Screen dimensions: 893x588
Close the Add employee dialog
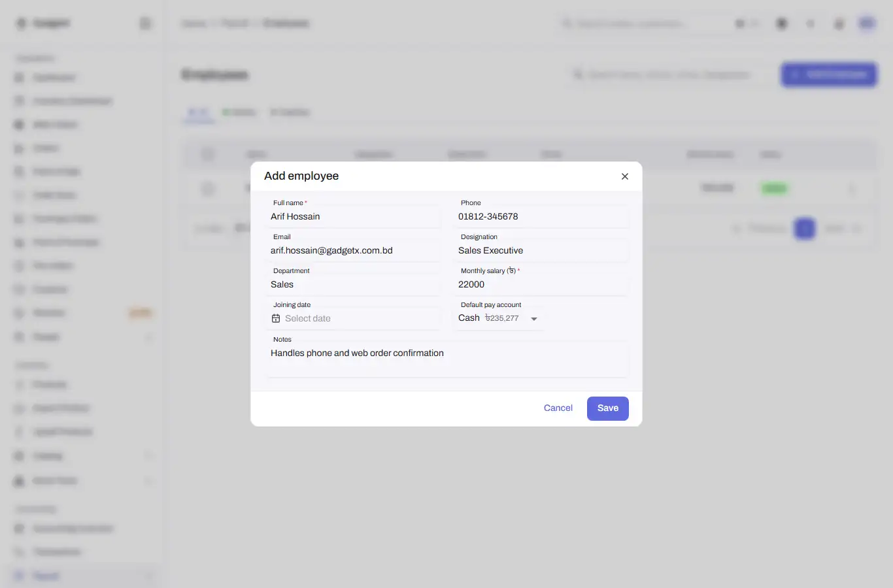(x=625, y=176)
